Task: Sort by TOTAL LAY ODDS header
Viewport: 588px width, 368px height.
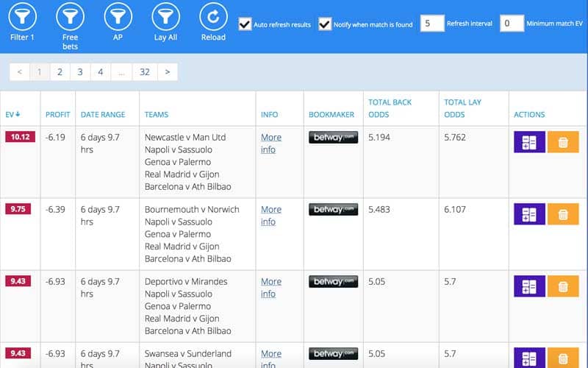Action: [463, 108]
